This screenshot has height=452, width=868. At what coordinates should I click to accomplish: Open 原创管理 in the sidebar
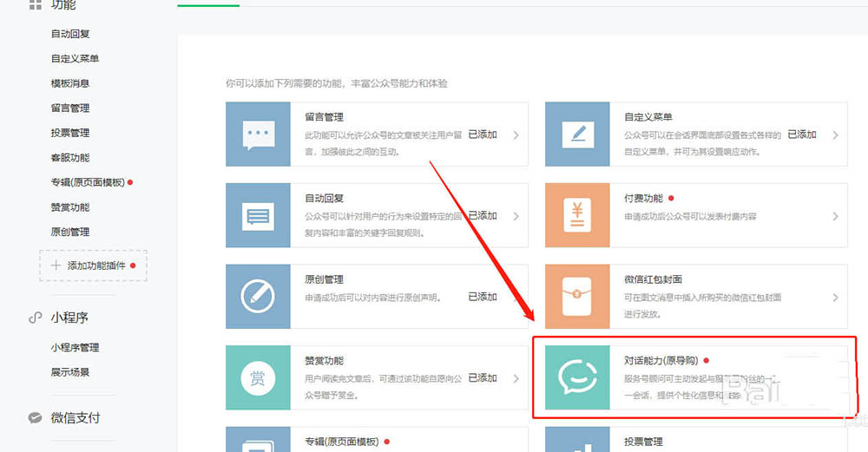click(70, 232)
